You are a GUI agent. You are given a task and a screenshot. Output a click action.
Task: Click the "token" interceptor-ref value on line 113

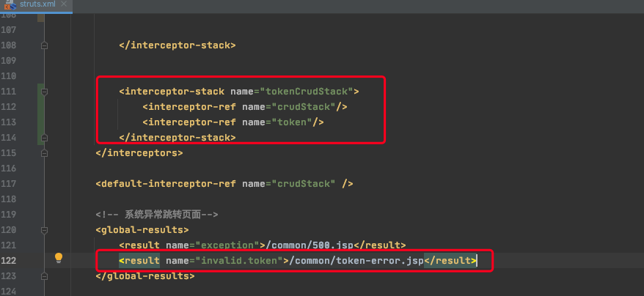tap(294, 122)
